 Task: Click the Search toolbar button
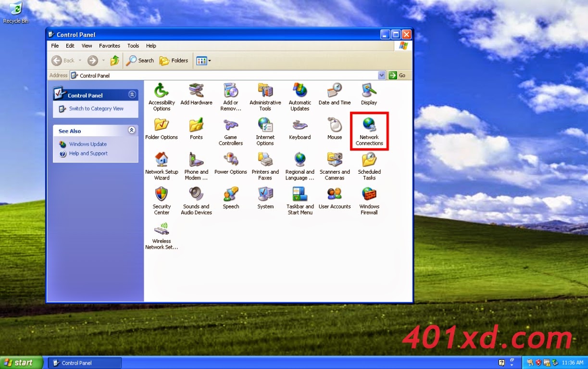(140, 61)
